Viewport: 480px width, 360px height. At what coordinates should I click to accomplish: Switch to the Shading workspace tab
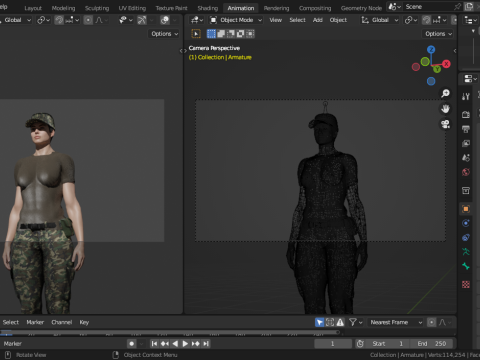pos(208,8)
